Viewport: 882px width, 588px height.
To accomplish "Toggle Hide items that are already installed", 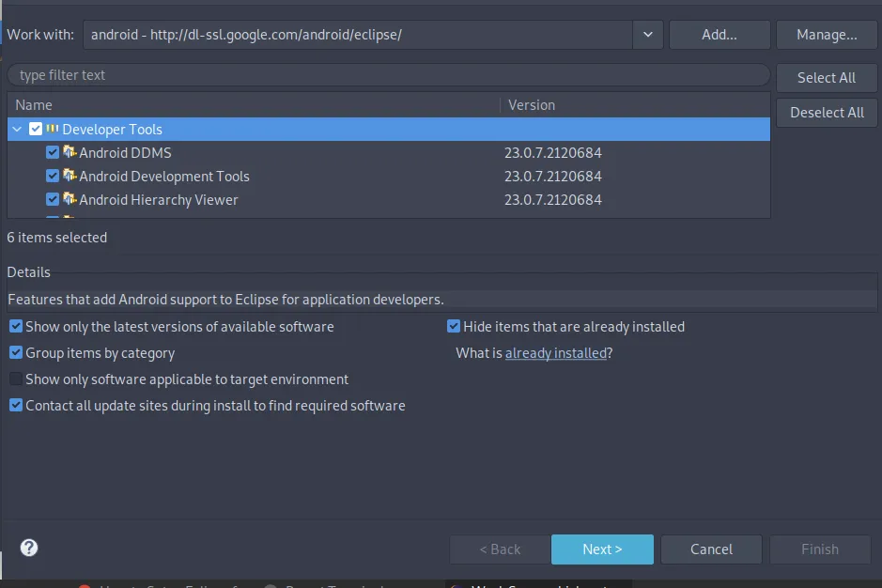I will pos(454,327).
